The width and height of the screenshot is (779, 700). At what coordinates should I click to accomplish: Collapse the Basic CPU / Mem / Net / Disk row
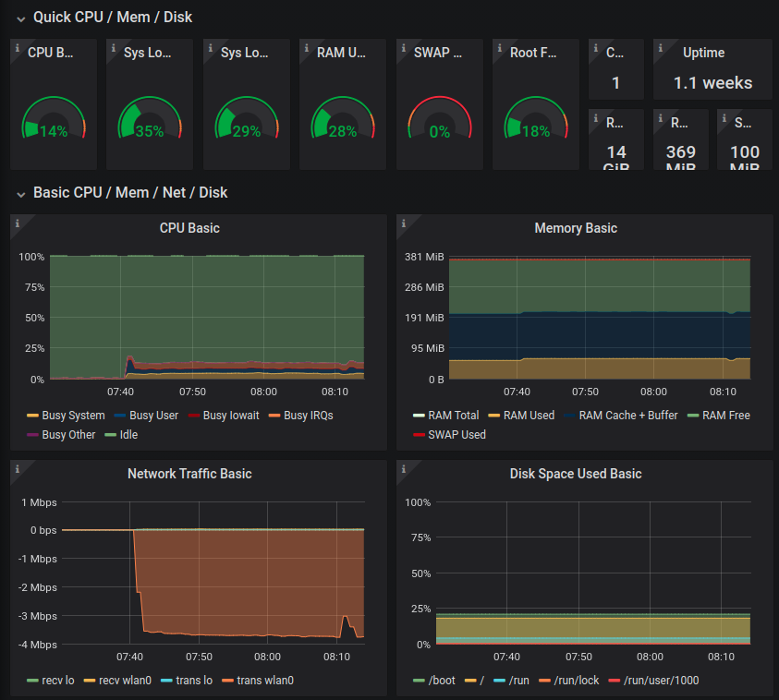[x=21, y=194]
